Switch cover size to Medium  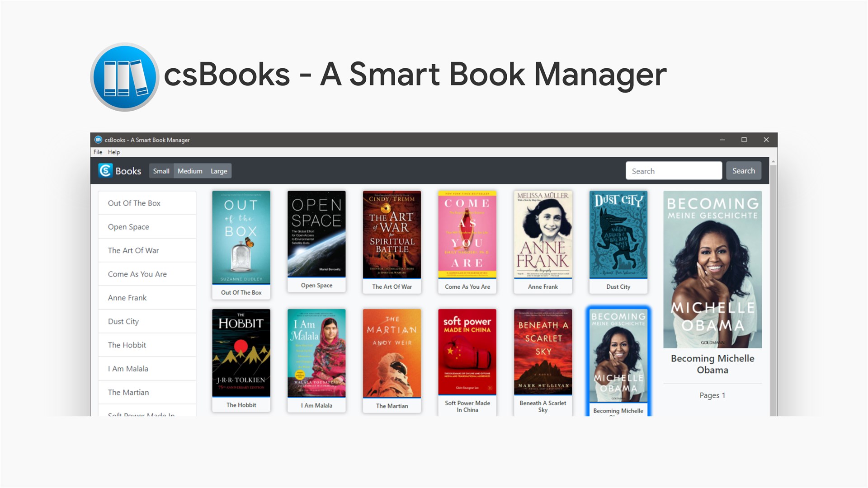click(x=190, y=171)
